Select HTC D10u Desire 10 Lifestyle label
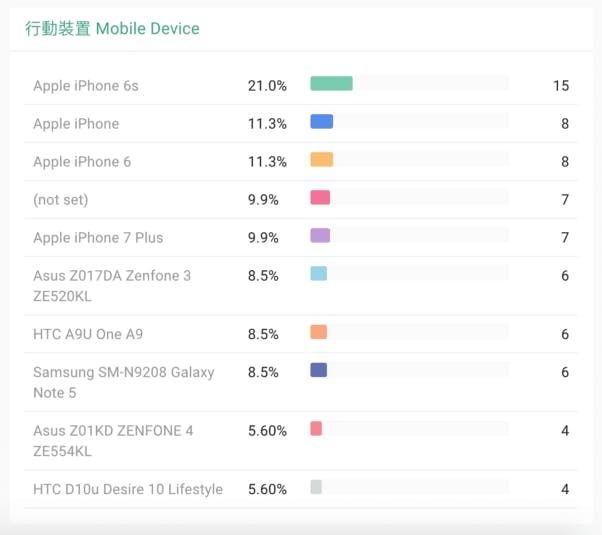This screenshot has height=535, width=602. [128, 489]
